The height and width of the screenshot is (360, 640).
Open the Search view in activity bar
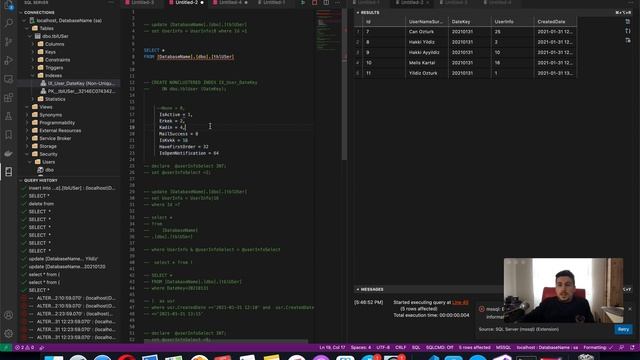[9, 23]
